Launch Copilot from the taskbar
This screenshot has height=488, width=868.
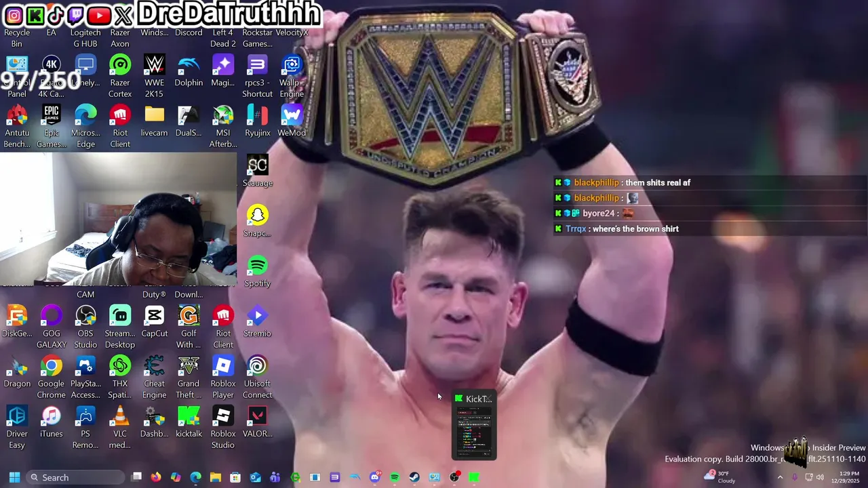(176, 477)
